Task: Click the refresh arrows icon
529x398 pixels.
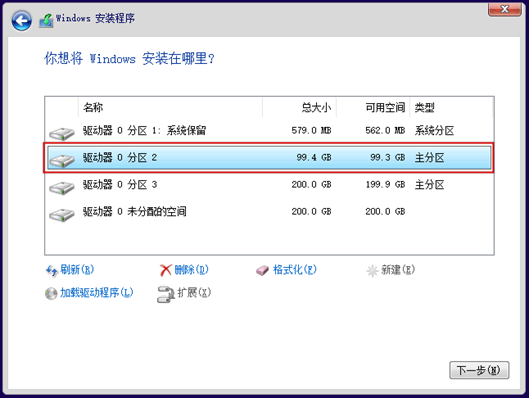Action: pos(52,271)
